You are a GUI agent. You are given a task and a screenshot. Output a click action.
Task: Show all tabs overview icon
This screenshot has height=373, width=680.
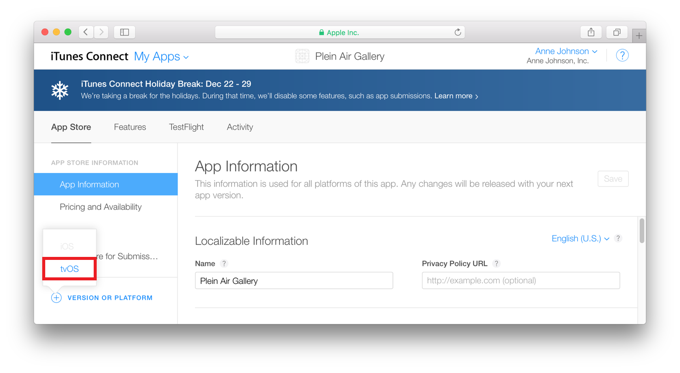(x=617, y=32)
